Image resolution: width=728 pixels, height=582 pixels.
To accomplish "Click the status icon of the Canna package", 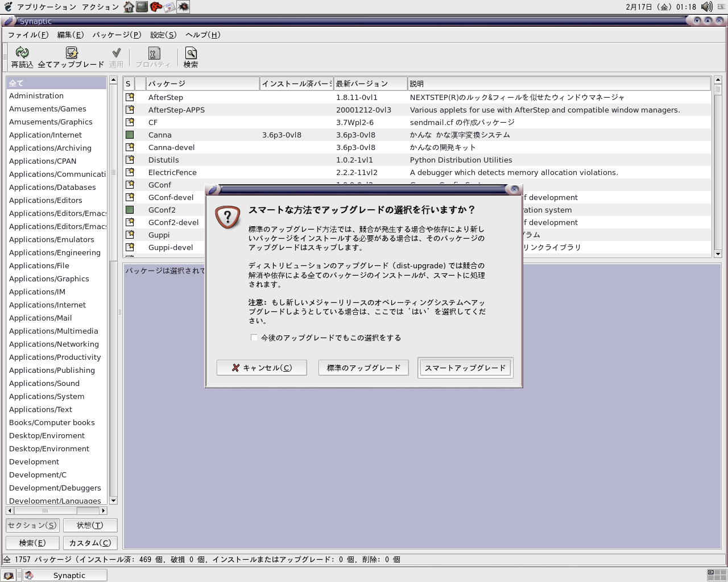I will tap(130, 135).
